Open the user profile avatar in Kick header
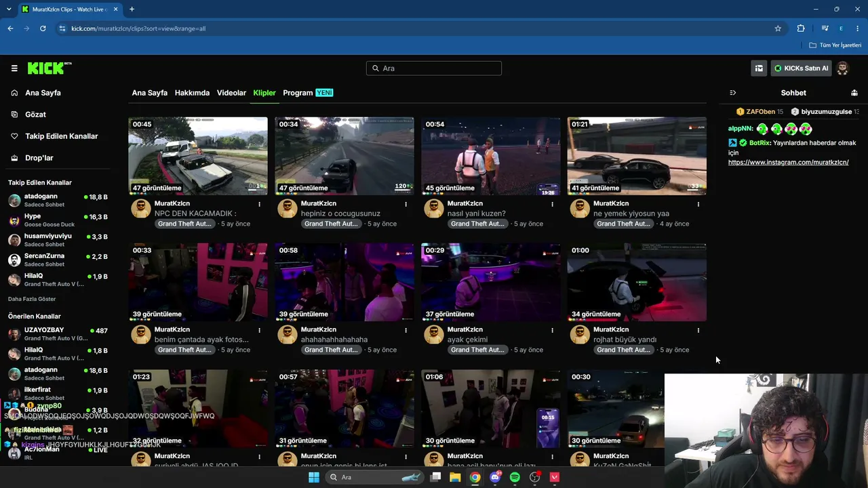 (843, 68)
